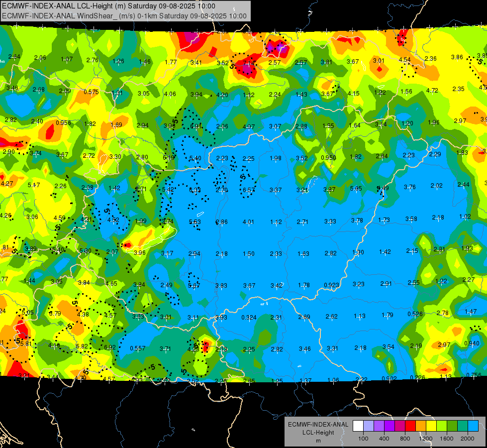Click the LCL-Height title line in the header

point(108,6)
